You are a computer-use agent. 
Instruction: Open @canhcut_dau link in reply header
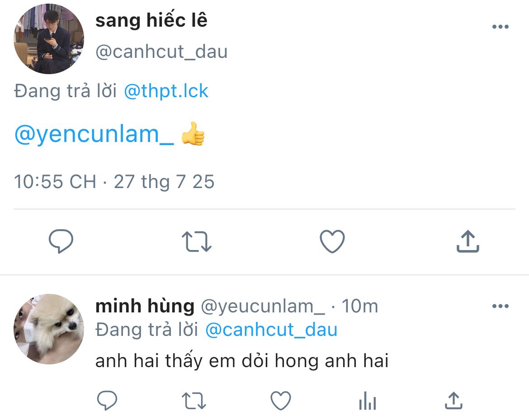(x=271, y=330)
